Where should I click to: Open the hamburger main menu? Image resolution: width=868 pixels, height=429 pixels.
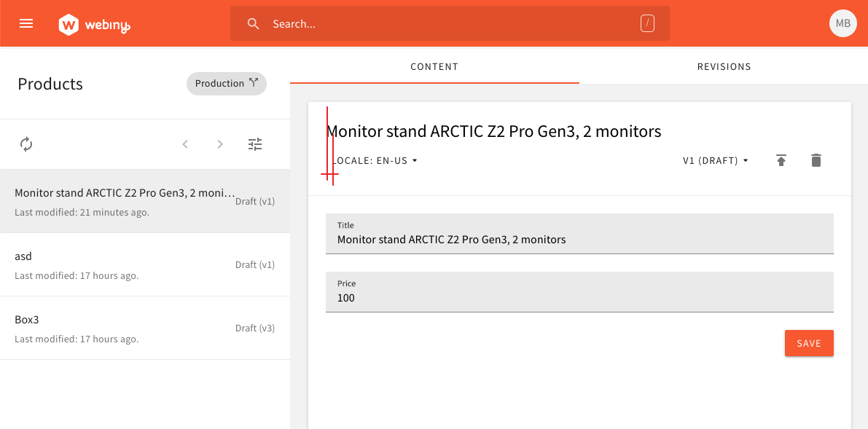click(26, 23)
